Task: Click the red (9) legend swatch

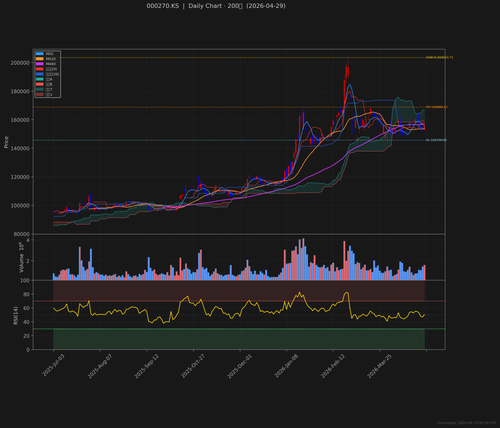Action: coord(40,69)
